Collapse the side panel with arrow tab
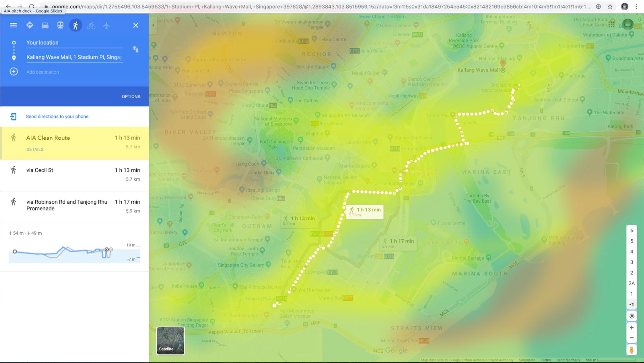644x363 pixels. (153, 25)
